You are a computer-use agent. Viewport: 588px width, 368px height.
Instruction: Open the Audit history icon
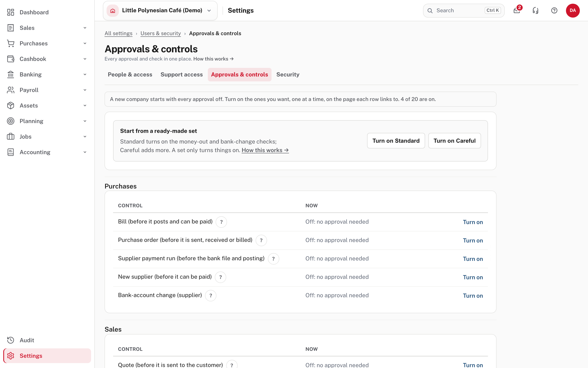pos(10,340)
